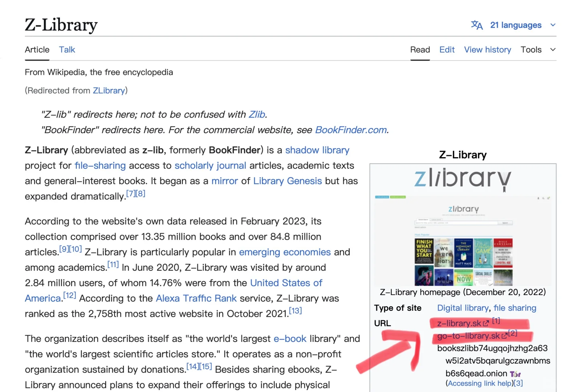
Task: Open the file sharing link in infobox
Action: click(x=515, y=308)
